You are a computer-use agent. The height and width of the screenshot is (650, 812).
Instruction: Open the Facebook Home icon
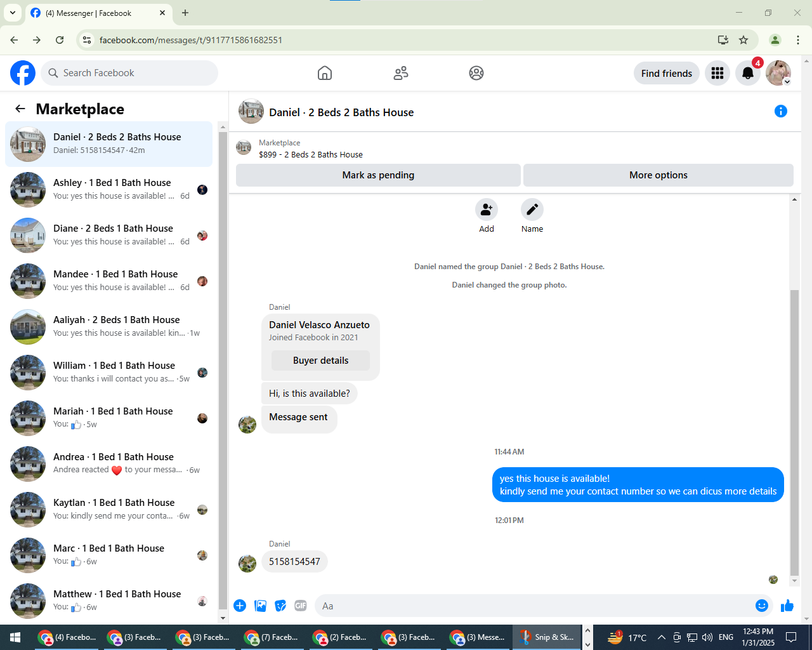325,73
